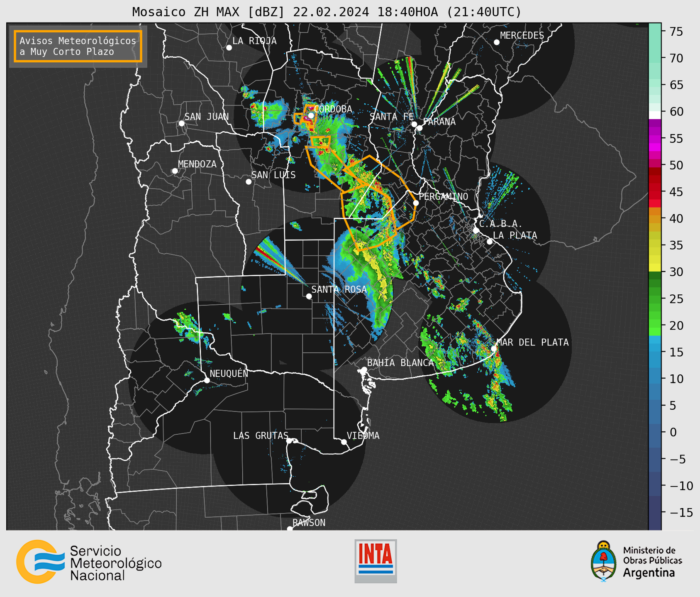Select the NEUQUÉN city label
Viewport: 700px width, 597px height.
point(229,373)
